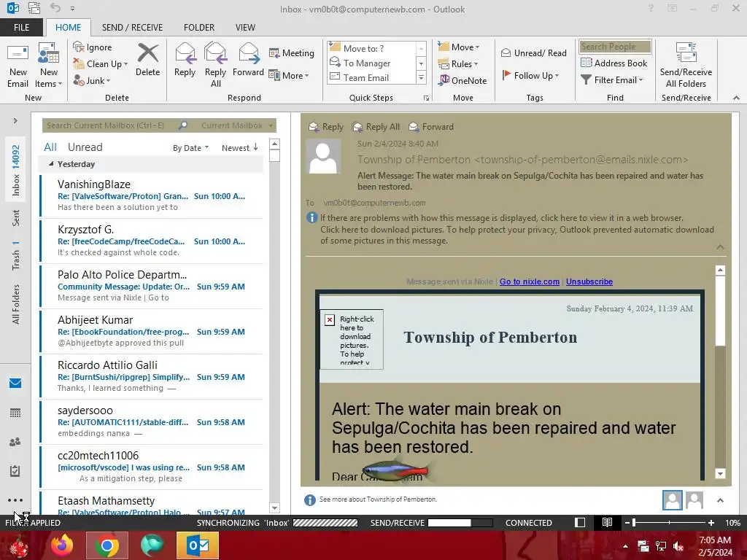Switch to the FOLDER tab

pyautogui.click(x=199, y=28)
